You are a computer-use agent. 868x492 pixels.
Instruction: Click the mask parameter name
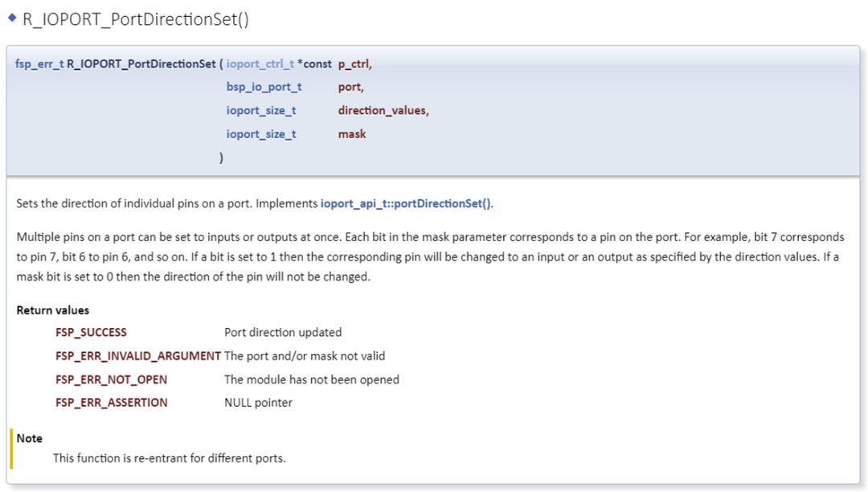(x=352, y=134)
